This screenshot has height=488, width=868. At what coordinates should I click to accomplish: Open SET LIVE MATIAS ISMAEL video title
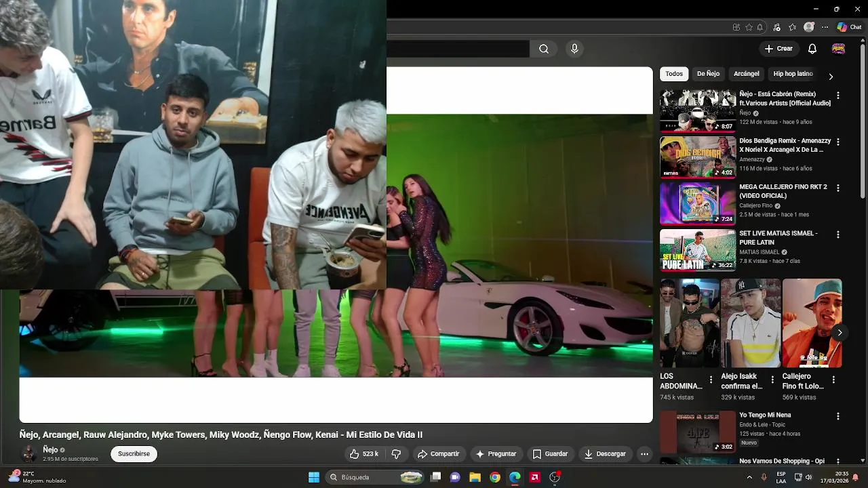(x=778, y=237)
